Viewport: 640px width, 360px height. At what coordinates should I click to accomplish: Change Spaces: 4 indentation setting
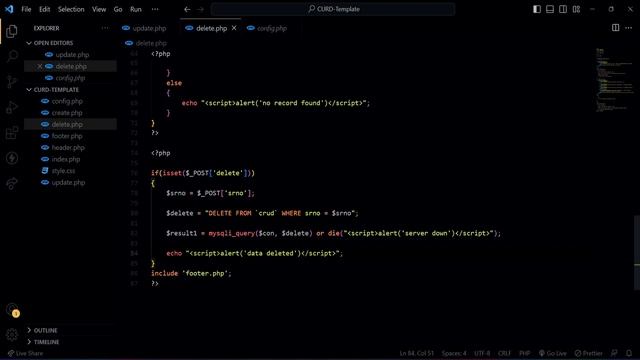click(454, 353)
